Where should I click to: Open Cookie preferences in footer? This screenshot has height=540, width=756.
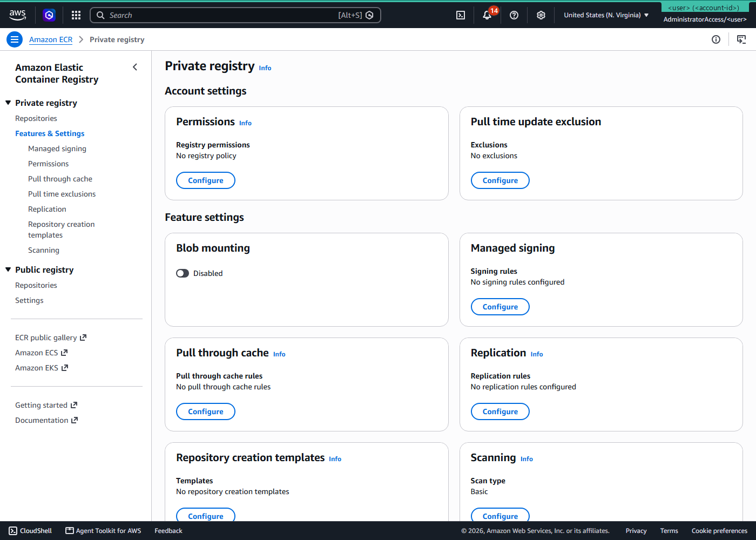pos(719,531)
